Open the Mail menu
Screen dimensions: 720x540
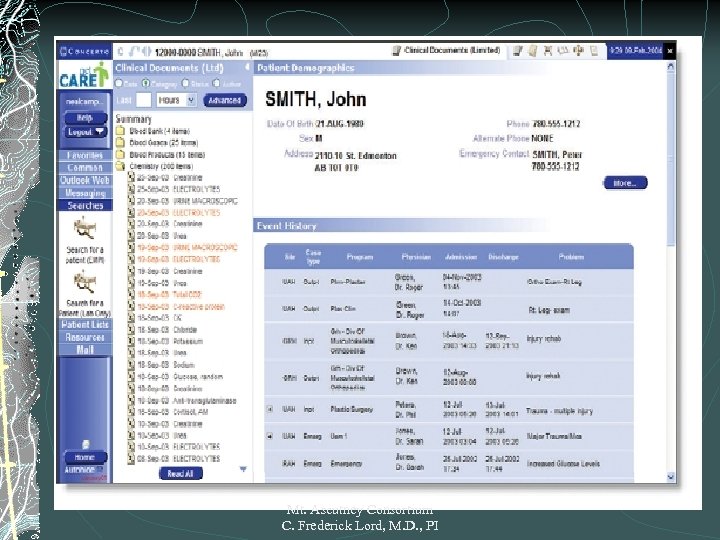[x=85, y=350]
